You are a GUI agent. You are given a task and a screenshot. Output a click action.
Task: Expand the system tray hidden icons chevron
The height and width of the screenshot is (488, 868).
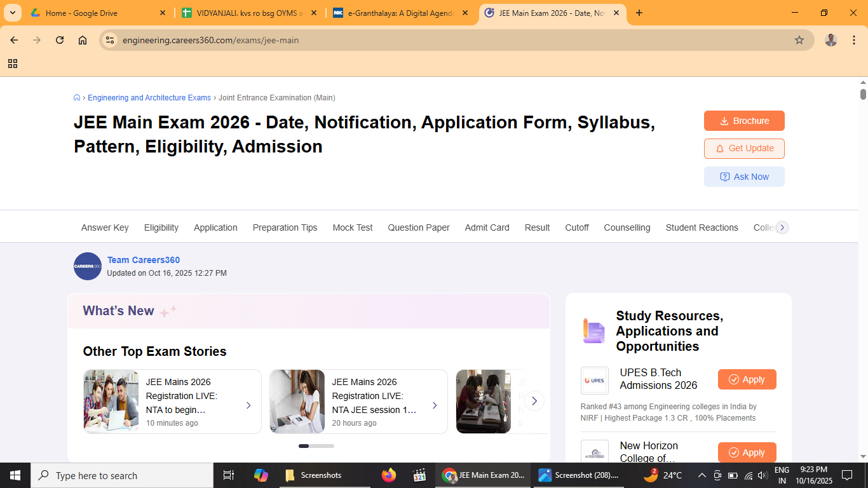[702, 475]
